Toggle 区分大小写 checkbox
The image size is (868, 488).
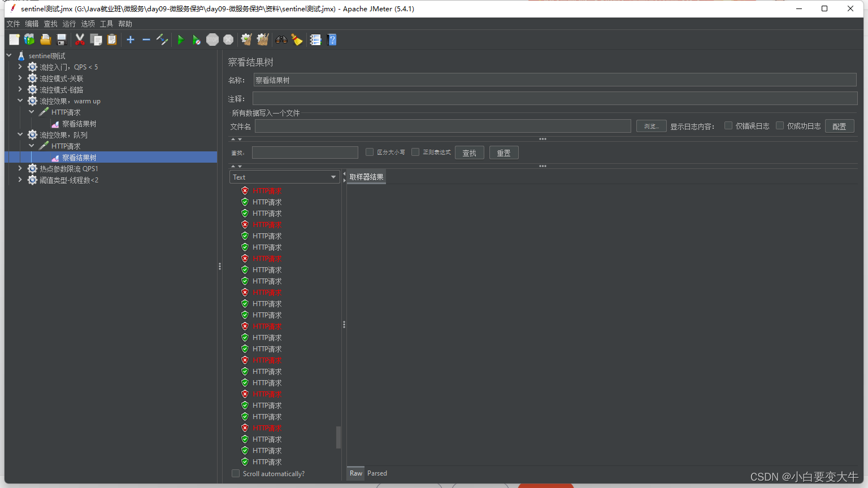click(x=370, y=152)
